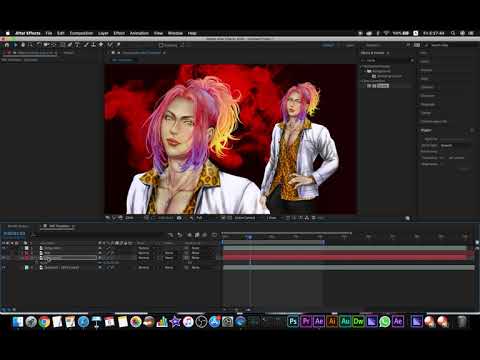Toggle visibility of the bottom timeline layer
Screen dimensions: 480x360
4,268
